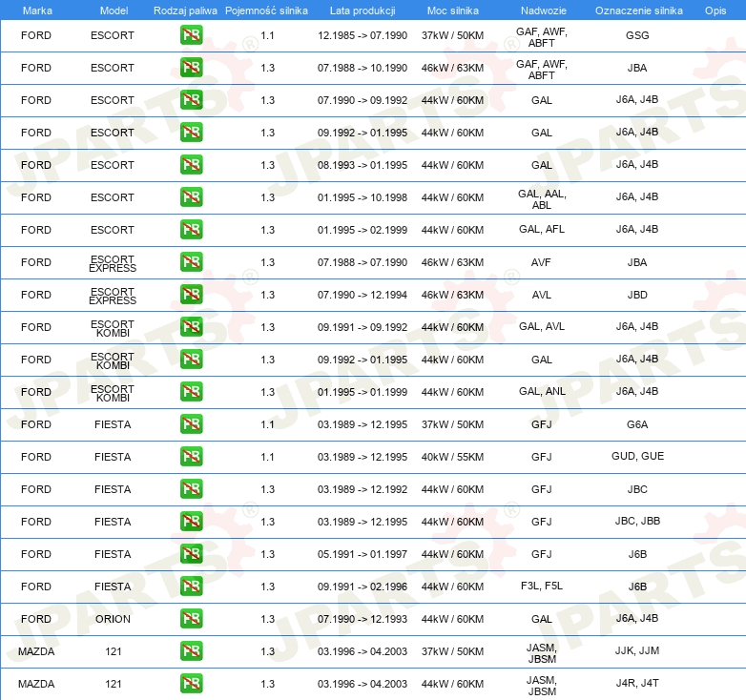
Task: Select the GSG engine code cell
Action: (x=637, y=35)
